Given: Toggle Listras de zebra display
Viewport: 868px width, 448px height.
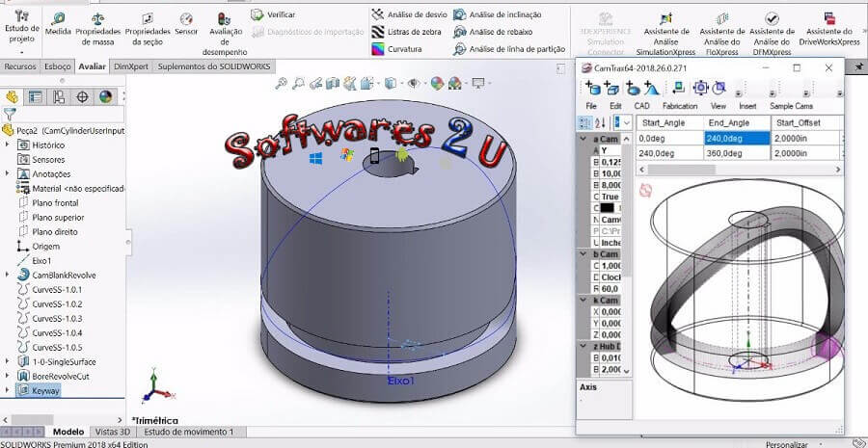Looking at the screenshot, I should point(407,32).
